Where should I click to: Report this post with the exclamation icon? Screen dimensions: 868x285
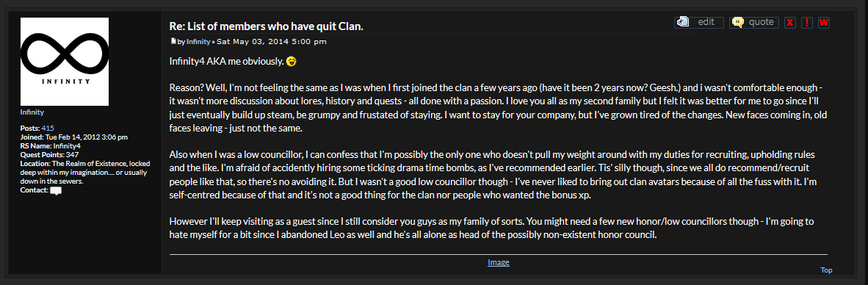(x=806, y=22)
